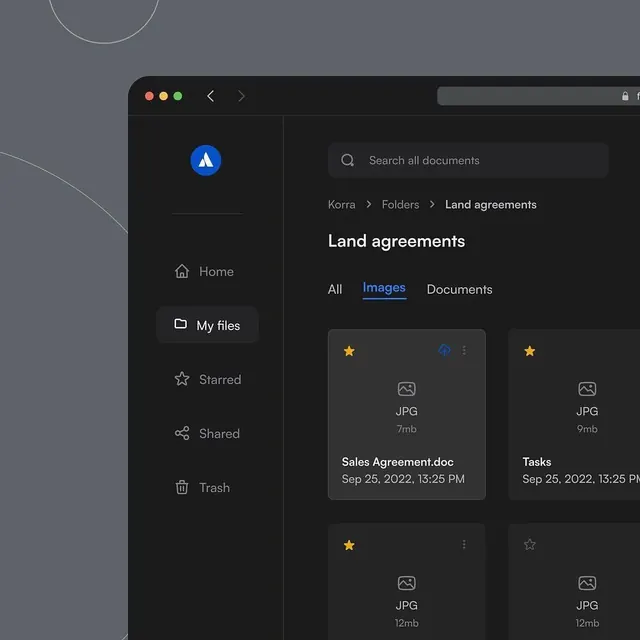The width and height of the screenshot is (640, 640).
Task: Click image icon on Sales Agreement.doc card
Action: click(407, 389)
